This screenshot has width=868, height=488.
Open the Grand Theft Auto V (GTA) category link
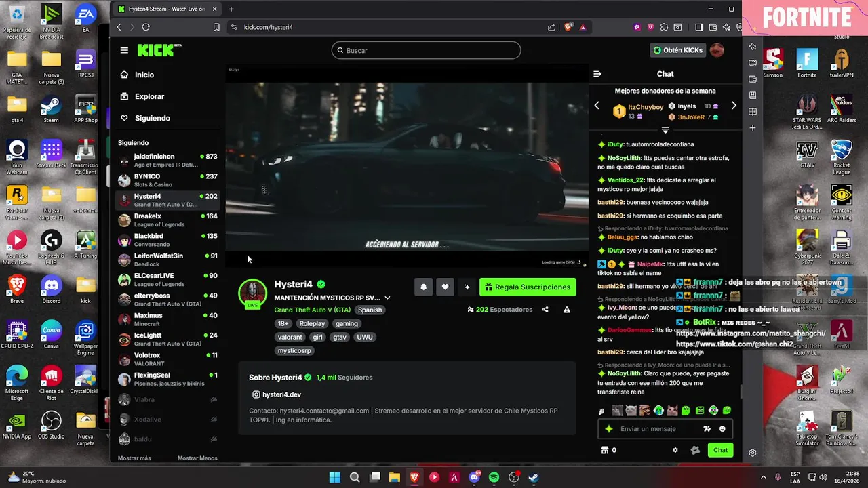(x=313, y=310)
